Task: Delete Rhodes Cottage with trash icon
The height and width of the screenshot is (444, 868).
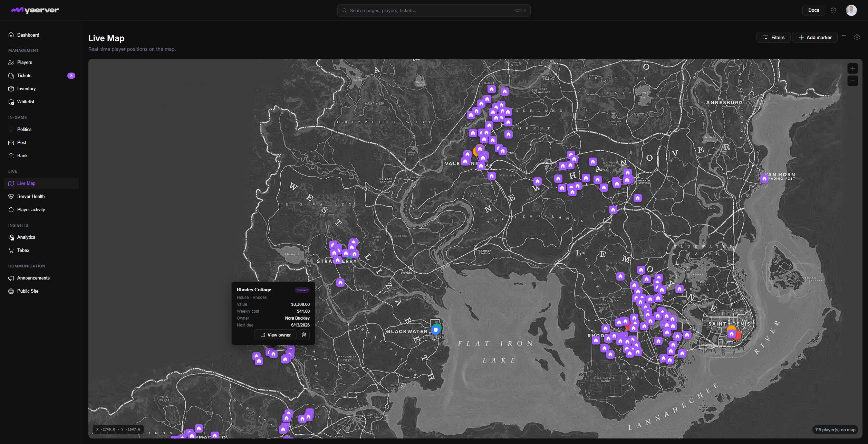Action: tap(303, 335)
